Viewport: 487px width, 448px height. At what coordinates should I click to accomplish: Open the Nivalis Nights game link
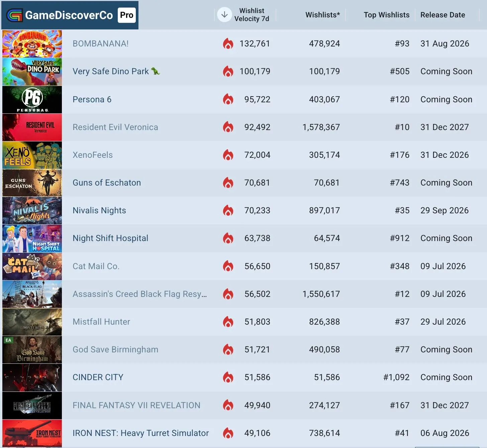(99, 210)
